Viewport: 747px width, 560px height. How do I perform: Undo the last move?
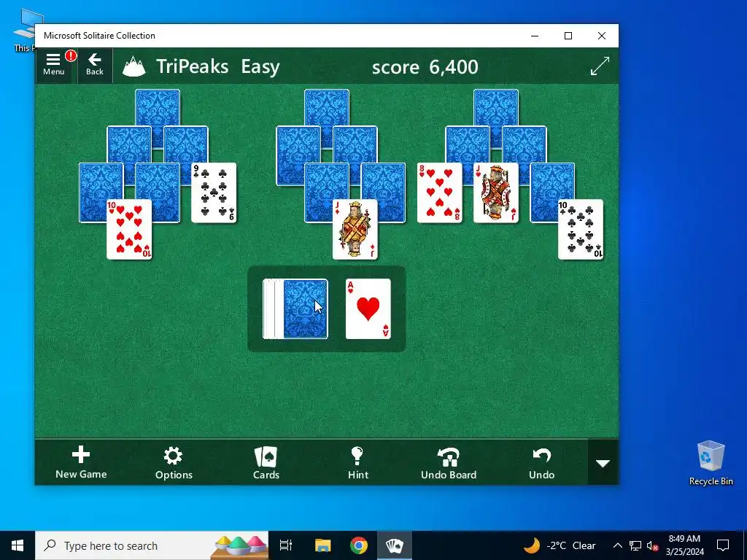pyautogui.click(x=541, y=462)
